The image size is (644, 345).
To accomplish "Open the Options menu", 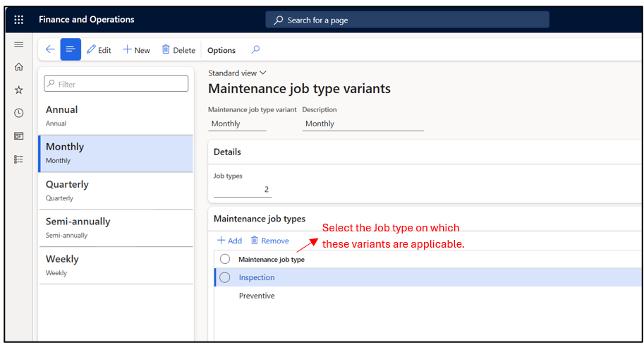I will pyautogui.click(x=221, y=50).
